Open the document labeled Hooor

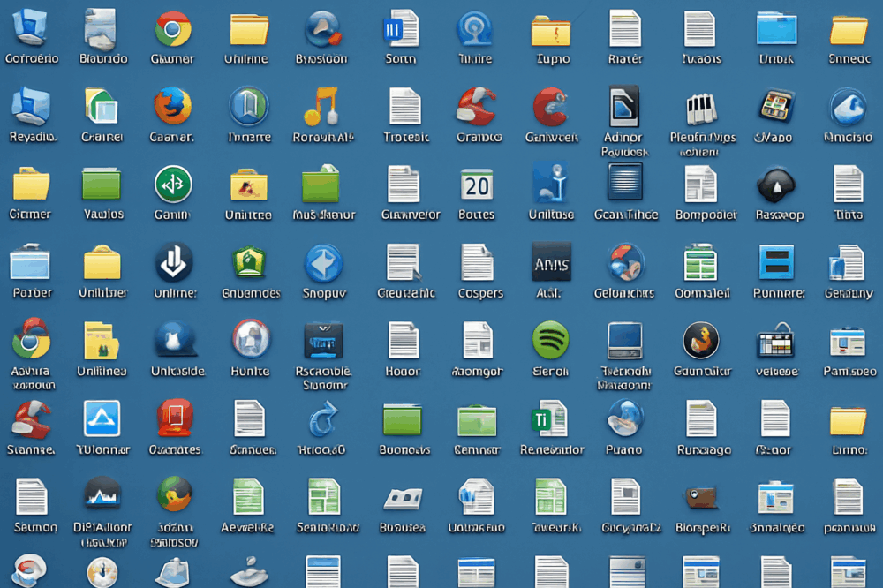pyautogui.click(x=404, y=340)
